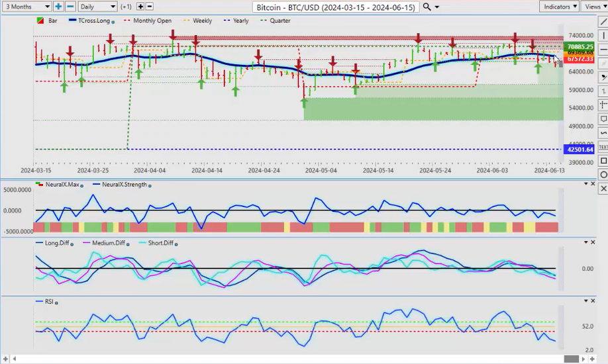Select the greyed-out tool below the horizontal line

(603, 63)
